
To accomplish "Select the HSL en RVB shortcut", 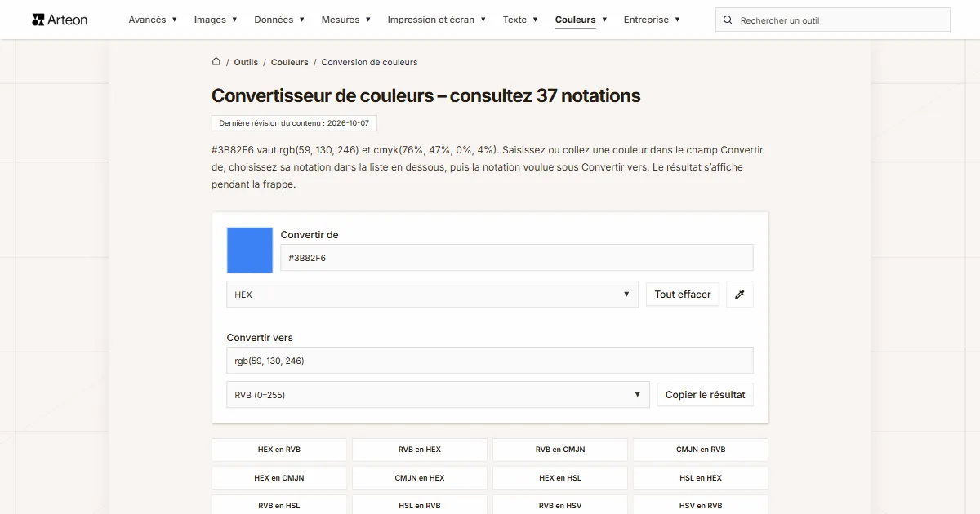I will click(420, 506).
